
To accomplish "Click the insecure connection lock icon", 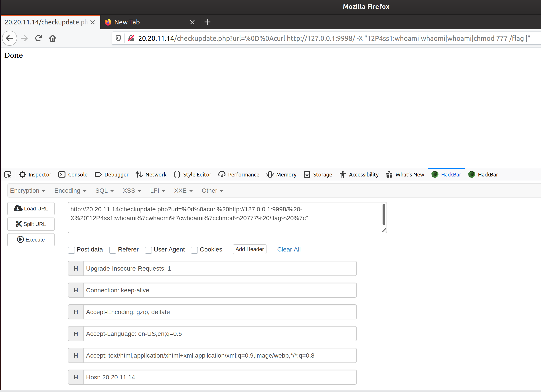I will (131, 38).
